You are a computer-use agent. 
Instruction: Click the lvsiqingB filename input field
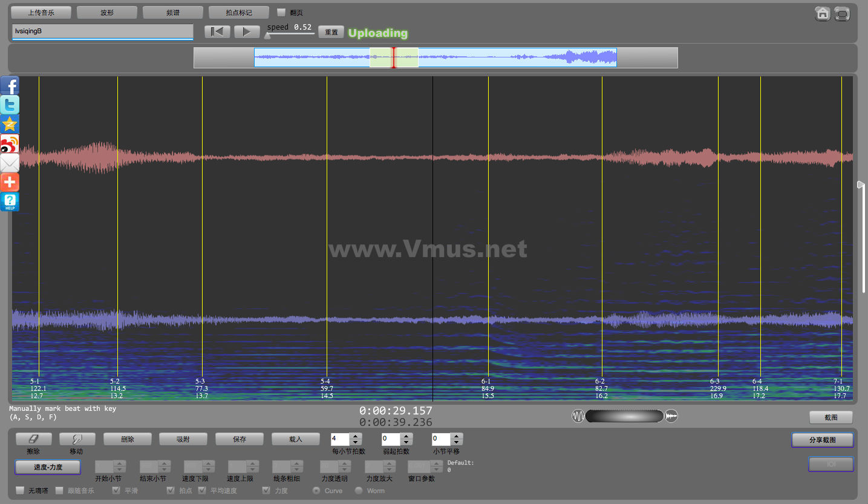tap(102, 31)
